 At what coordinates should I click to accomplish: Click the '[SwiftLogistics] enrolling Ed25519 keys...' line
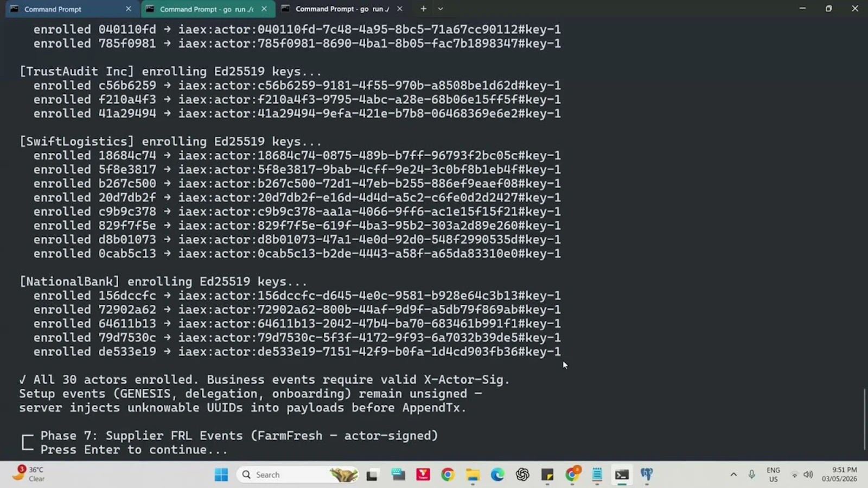170,142
